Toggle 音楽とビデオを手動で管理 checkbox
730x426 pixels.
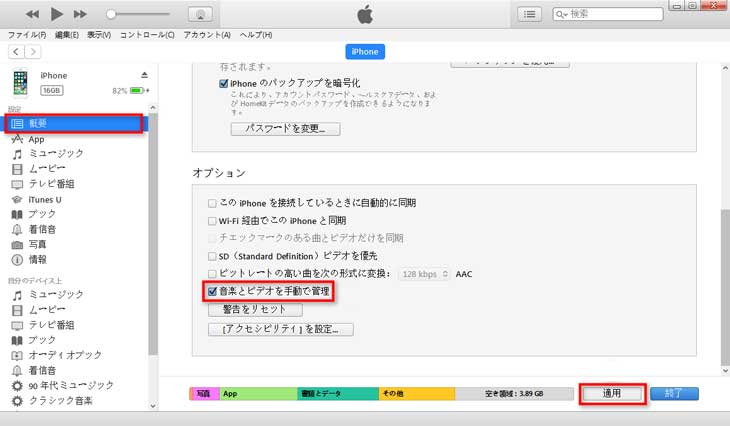tap(212, 291)
